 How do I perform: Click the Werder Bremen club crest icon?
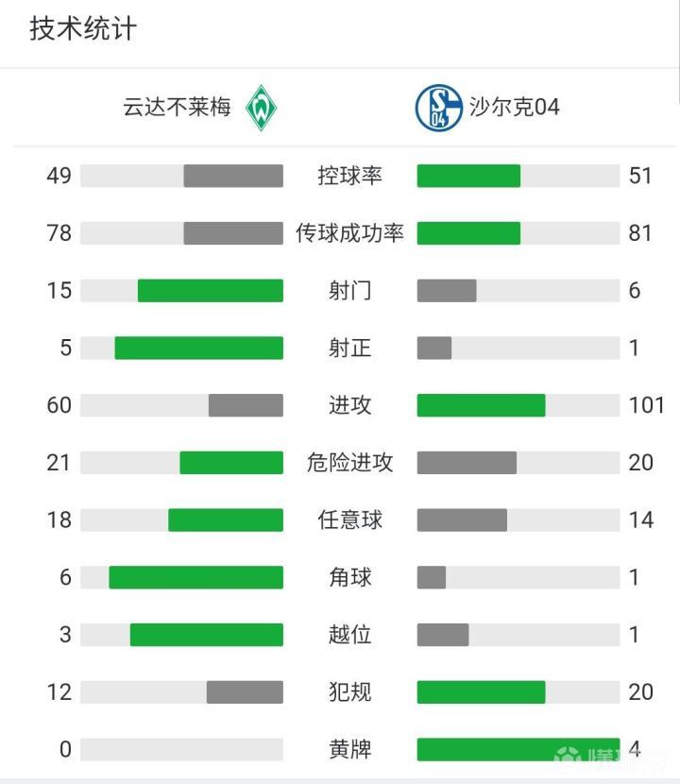click(261, 107)
